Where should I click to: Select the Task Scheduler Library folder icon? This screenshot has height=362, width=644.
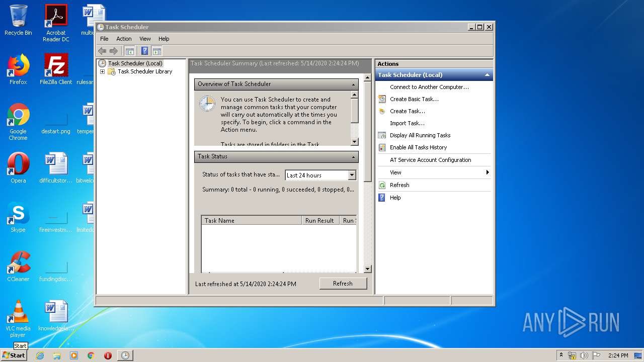pyautogui.click(x=112, y=71)
